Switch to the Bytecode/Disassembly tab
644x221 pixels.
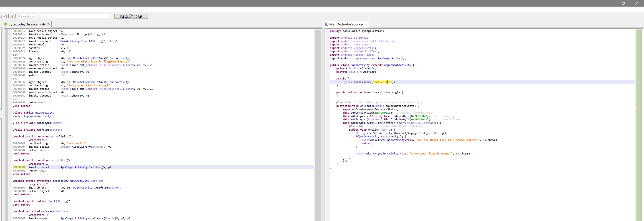tap(27, 24)
